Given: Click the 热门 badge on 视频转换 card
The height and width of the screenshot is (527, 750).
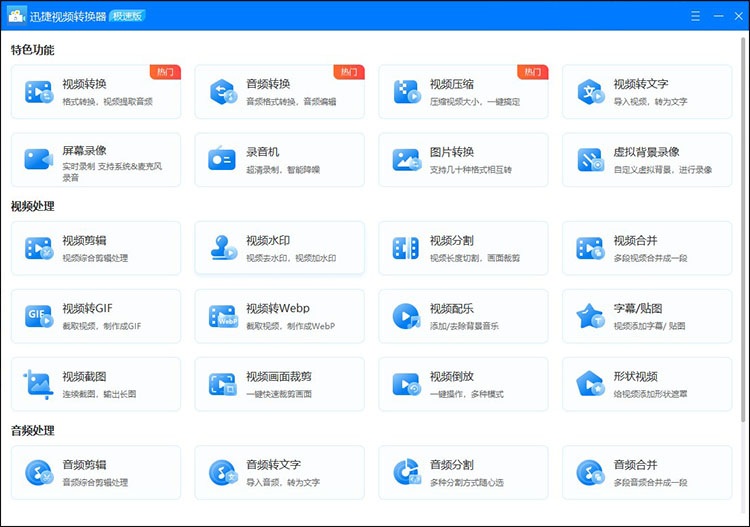Looking at the screenshot, I should pyautogui.click(x=165, y=72).
